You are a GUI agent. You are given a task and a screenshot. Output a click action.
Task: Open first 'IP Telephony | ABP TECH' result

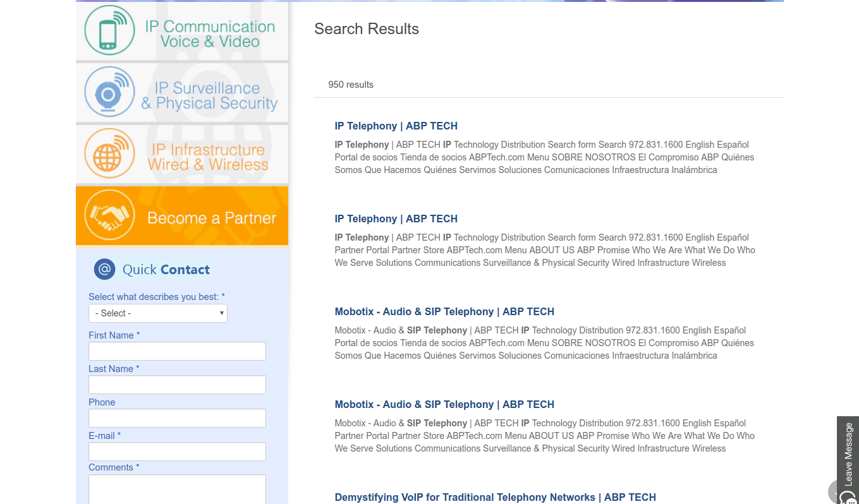point(396,126)
